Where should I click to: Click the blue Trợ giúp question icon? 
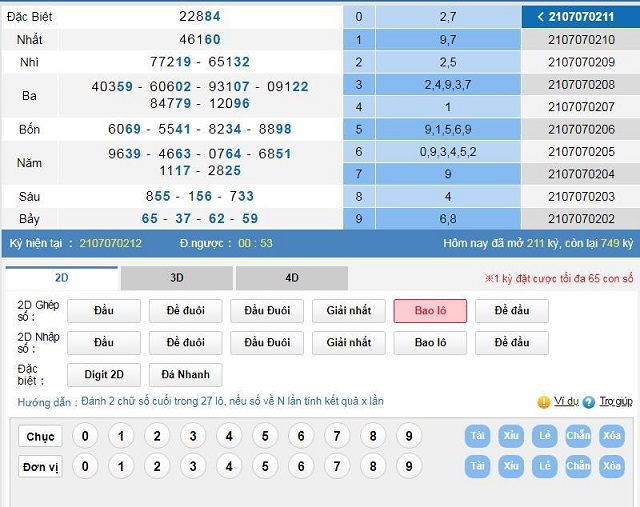589,402
